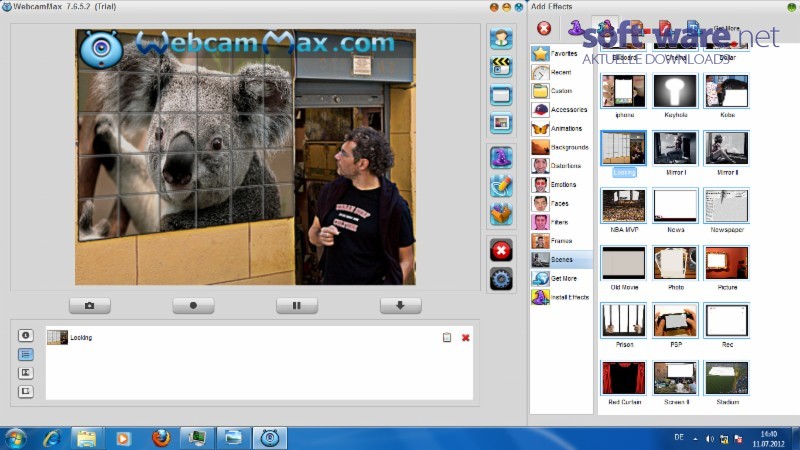The height and width of the screenshot is (450, 800).
Task: Select the Scenes category
Action: [x=561, y=260]
